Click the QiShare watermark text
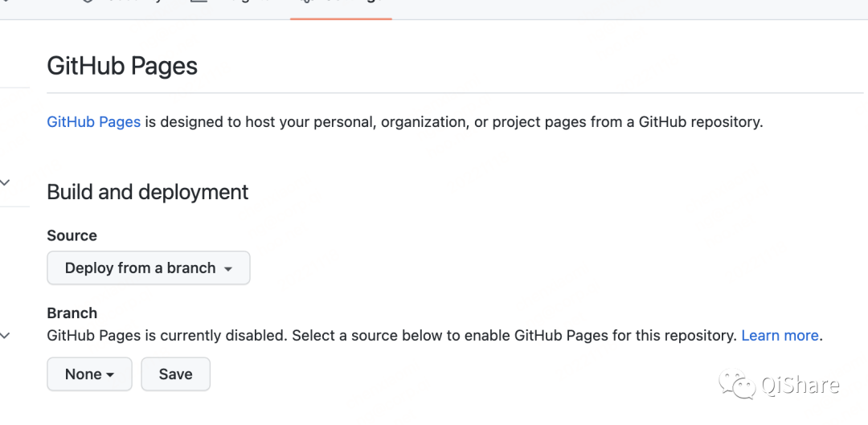Image resolution: width=868 pixels, height=425 pixels. (x=800, y=386)
